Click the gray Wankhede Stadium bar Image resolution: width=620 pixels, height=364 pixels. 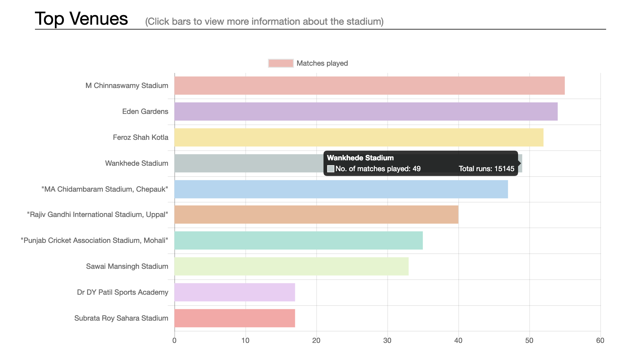tap(249, 163)
